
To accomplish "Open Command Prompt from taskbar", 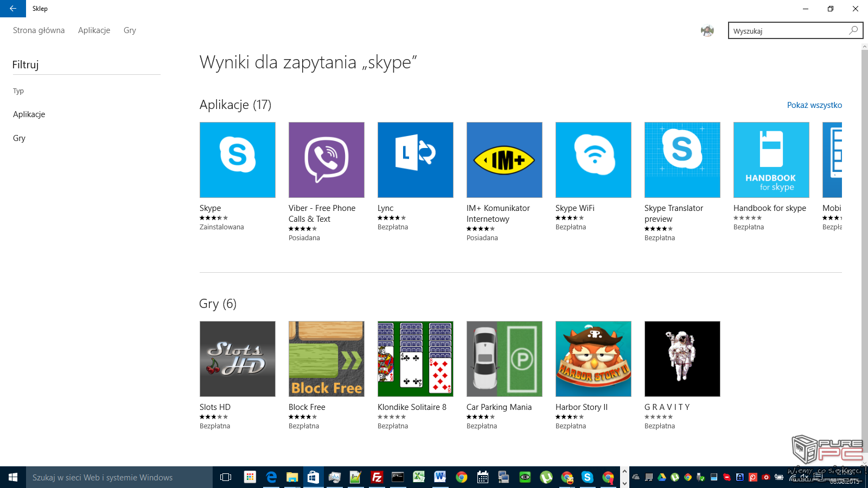I will (398, 477).
